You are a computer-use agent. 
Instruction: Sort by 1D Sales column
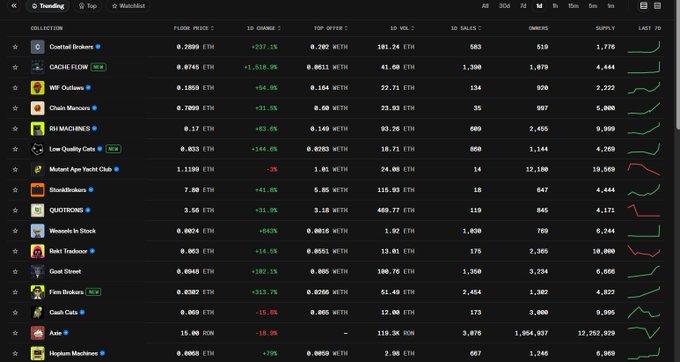pos(466,28)
